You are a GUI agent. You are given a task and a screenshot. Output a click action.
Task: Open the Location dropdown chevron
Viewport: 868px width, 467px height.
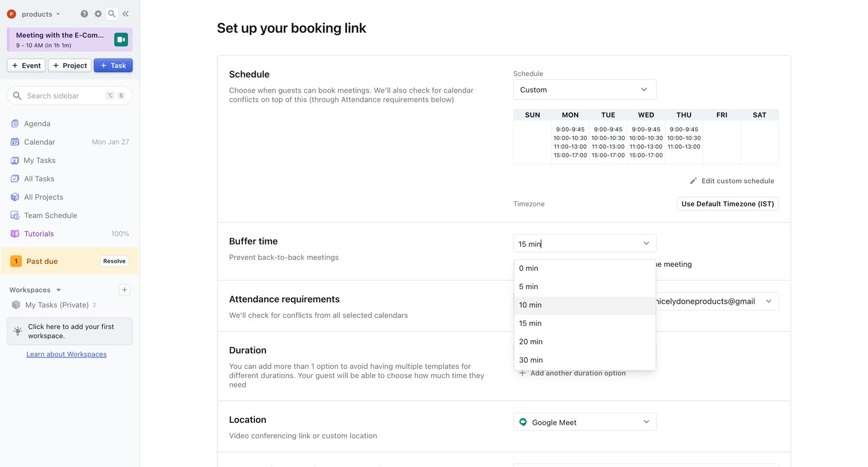[x=646, y=422]
